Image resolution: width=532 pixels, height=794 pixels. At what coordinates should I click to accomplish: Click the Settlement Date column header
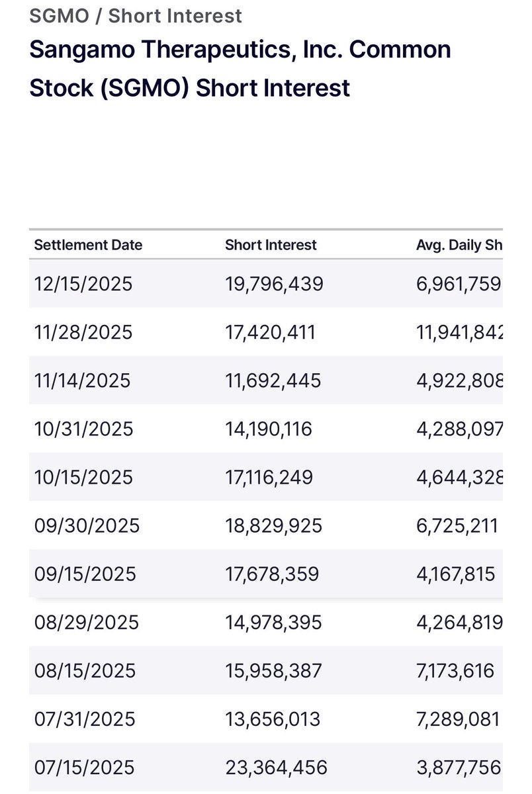click(88, 245)
